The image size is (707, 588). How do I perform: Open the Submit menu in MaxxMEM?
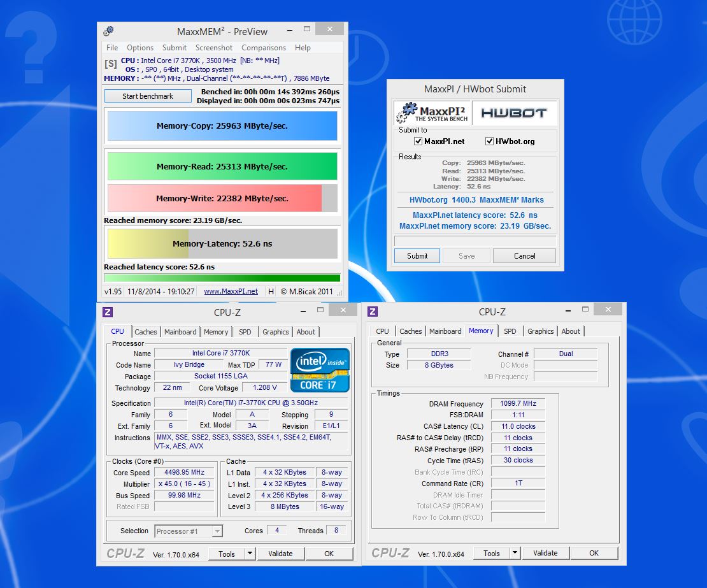[175, 47]
